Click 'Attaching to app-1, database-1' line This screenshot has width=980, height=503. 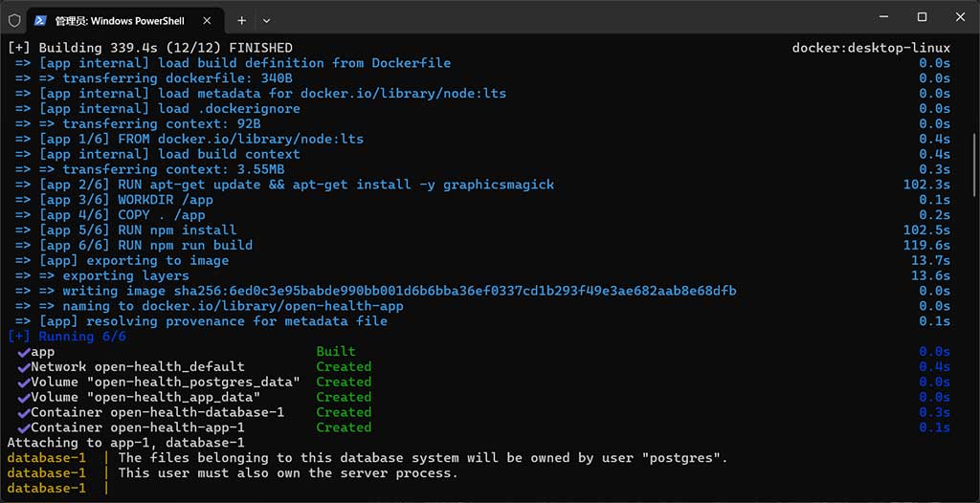125,443
